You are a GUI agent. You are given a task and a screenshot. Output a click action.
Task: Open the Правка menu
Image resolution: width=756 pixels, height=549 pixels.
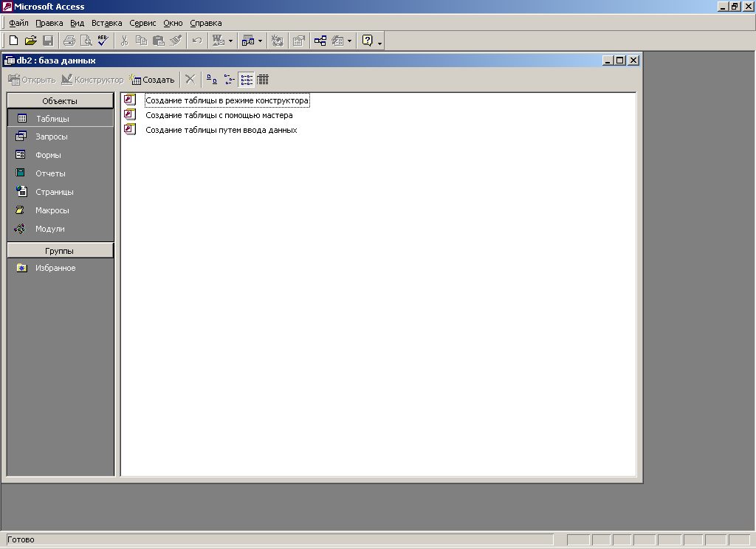pos(49,23)
